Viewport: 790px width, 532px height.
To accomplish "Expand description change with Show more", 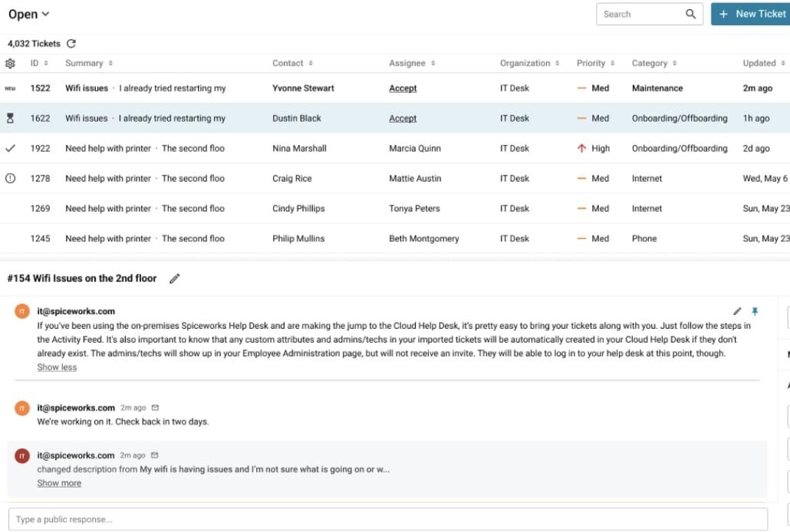I will pyautogui.click(x=59, y=483).
